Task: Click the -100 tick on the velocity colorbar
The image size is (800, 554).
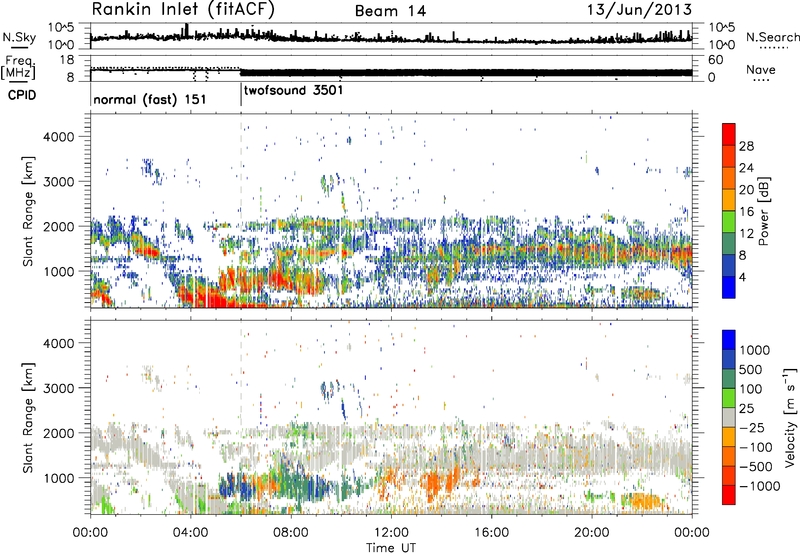Action: 755,447
